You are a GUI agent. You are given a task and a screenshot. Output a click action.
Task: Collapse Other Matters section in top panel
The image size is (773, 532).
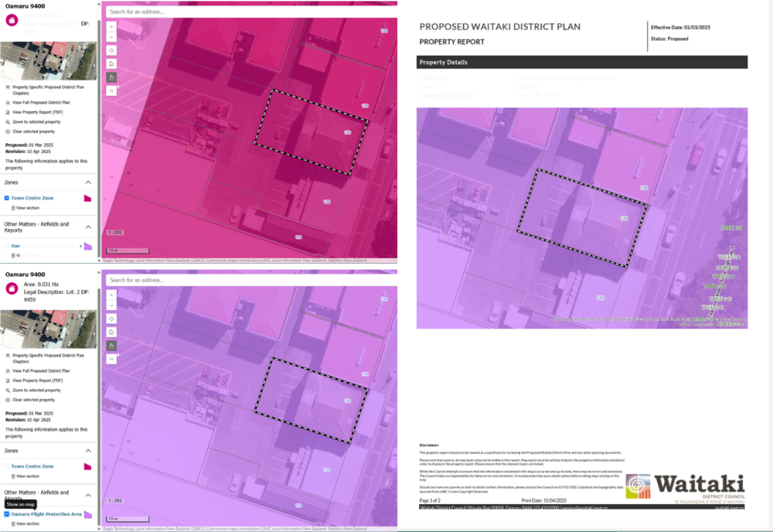point(88,227)
